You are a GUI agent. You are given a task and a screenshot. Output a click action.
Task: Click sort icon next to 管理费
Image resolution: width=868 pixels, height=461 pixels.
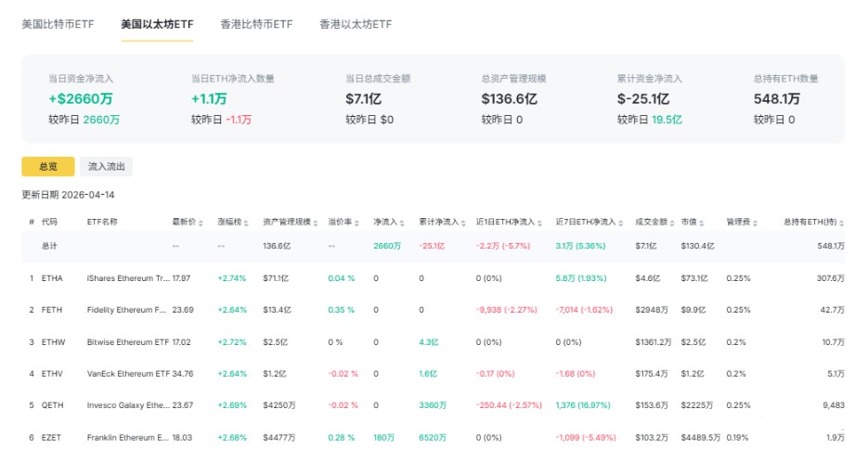(x=753, y=223)
